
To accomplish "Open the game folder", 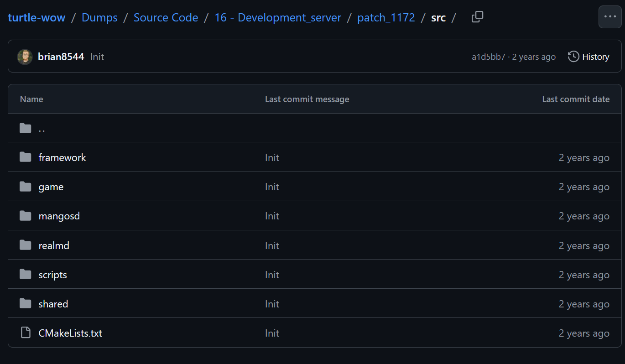I will click(x=51, y=187).
